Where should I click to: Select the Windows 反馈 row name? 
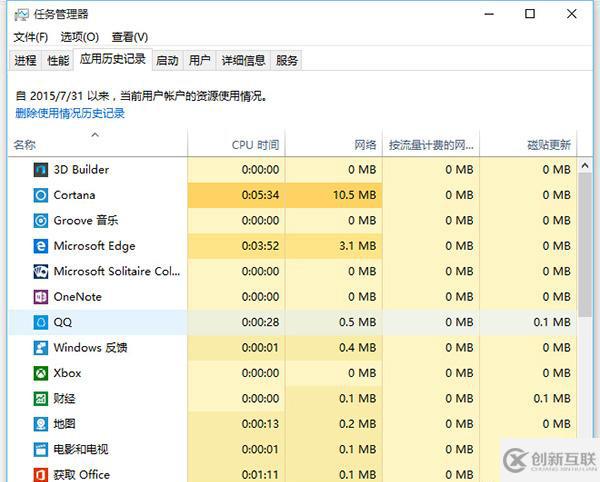point(90,348)
